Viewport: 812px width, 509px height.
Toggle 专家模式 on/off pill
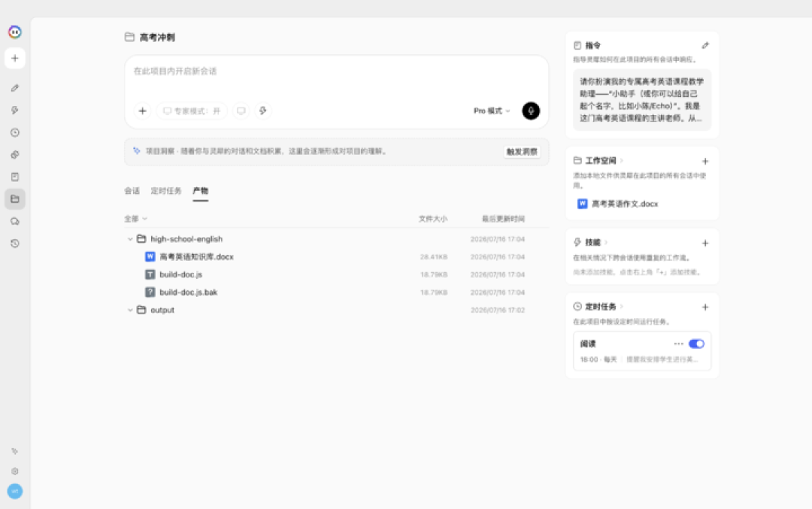pos(192,111)
